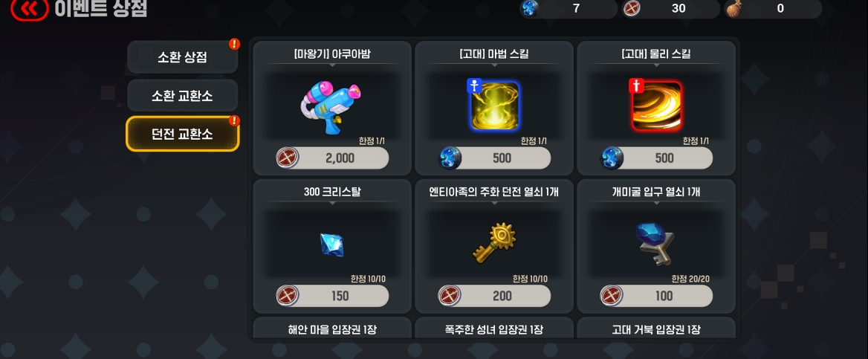The image size is (868, 359).
Task: Select the Aqua Bomb water gun icon
Action: point(330,106)
